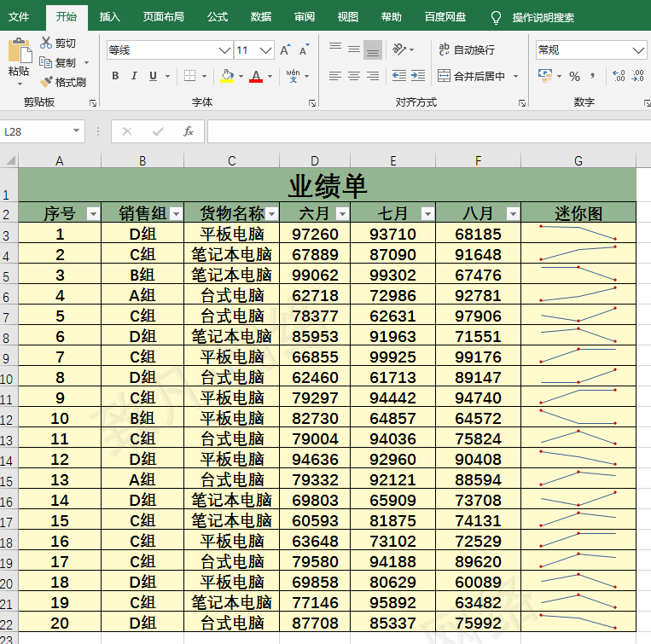Increase indent icon
The height and width of the screenshot is (644, 651).
click(x=418, y=76)
